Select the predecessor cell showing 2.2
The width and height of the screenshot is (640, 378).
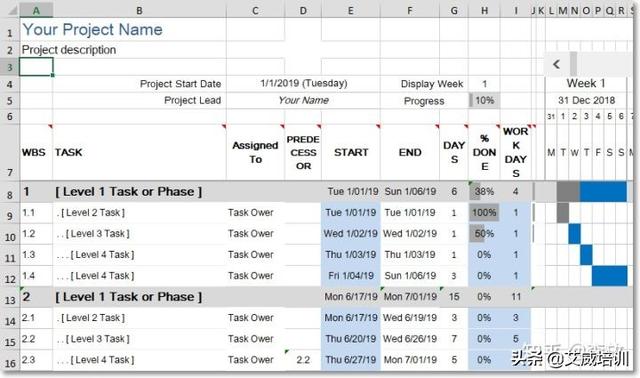[303, 360]
